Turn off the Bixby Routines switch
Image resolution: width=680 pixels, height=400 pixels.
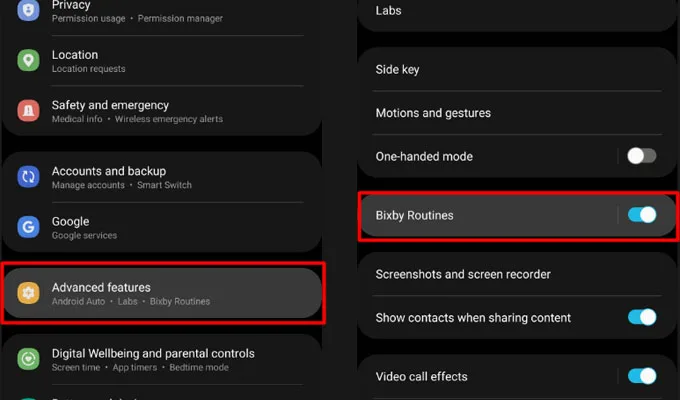pyautogui.click(x=642, y=215)
